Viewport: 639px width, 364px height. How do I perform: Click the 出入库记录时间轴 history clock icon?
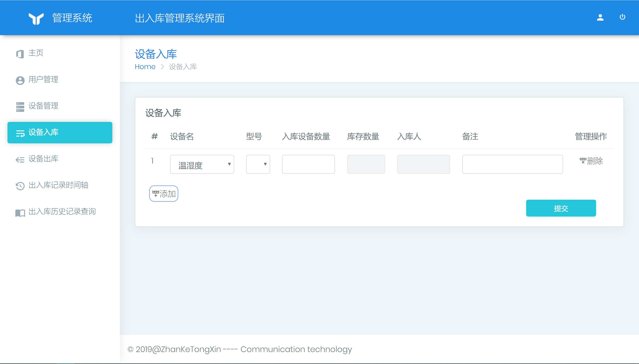click(x=20, y=186)
